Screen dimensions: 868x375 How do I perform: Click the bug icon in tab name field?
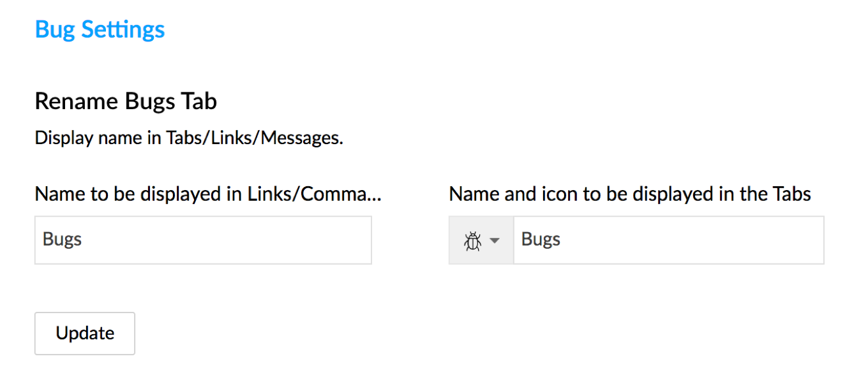click(x=473, y=240)
